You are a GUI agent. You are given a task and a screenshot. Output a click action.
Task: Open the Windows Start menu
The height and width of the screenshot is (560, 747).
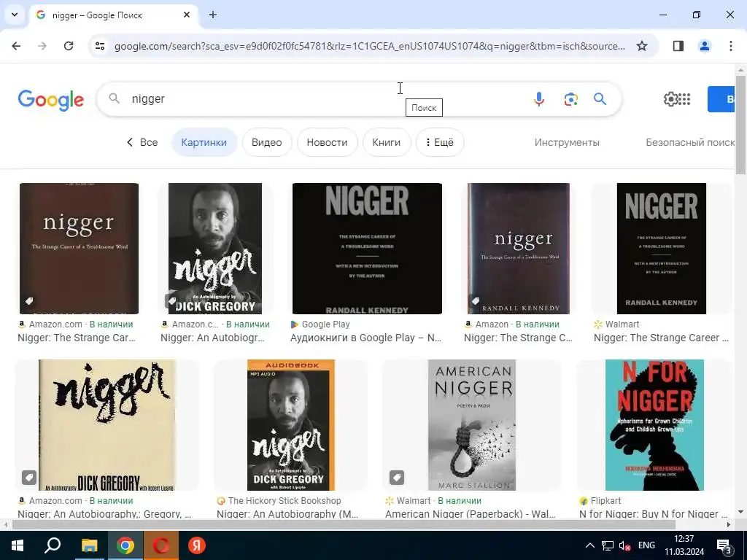(x=18, y=545)
